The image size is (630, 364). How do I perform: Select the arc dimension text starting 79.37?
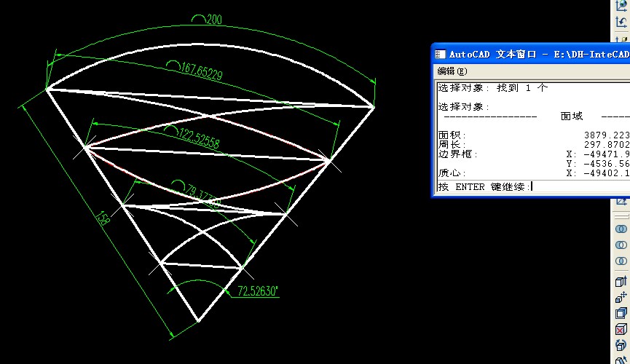(x=197, y=192)
